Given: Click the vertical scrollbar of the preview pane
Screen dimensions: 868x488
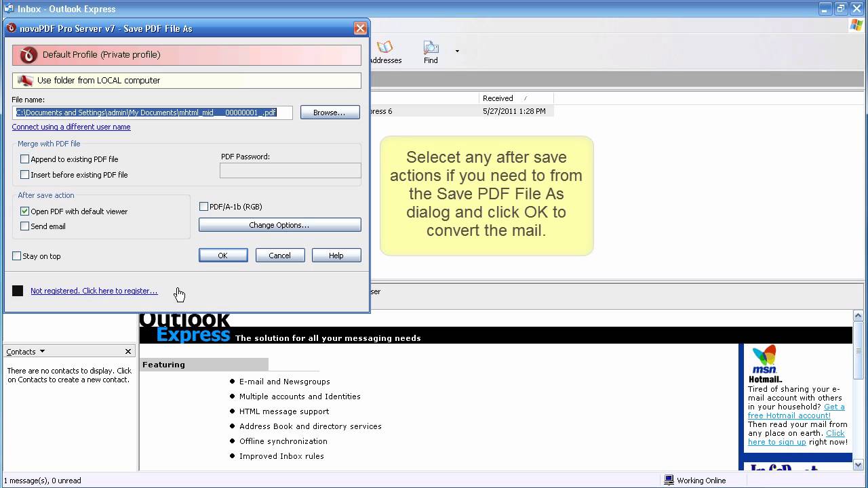Looking at the screenshot, I should 859,390.
